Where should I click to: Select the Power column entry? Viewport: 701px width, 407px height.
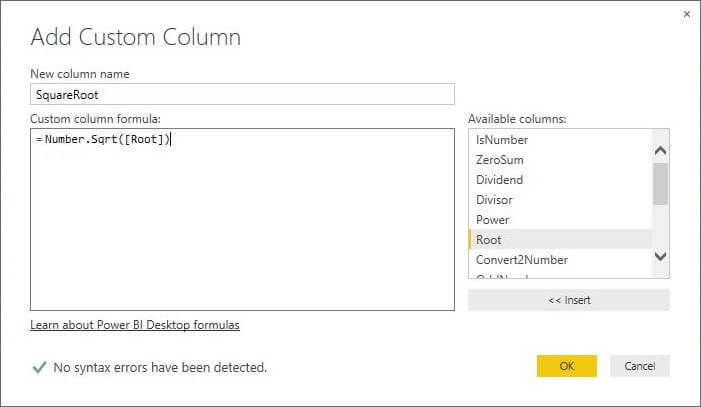(x=493, y=220)
